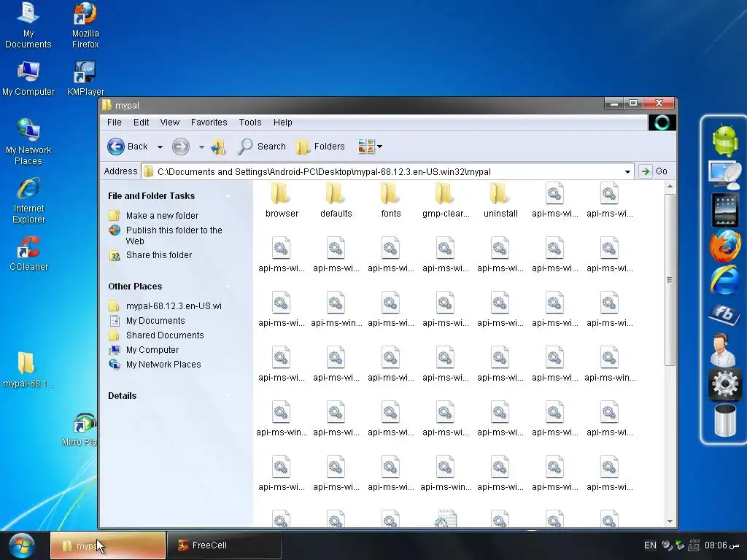Open My Documents desktop icon
The width and height of the screenshot is (747, 560).
click(28, 26)
